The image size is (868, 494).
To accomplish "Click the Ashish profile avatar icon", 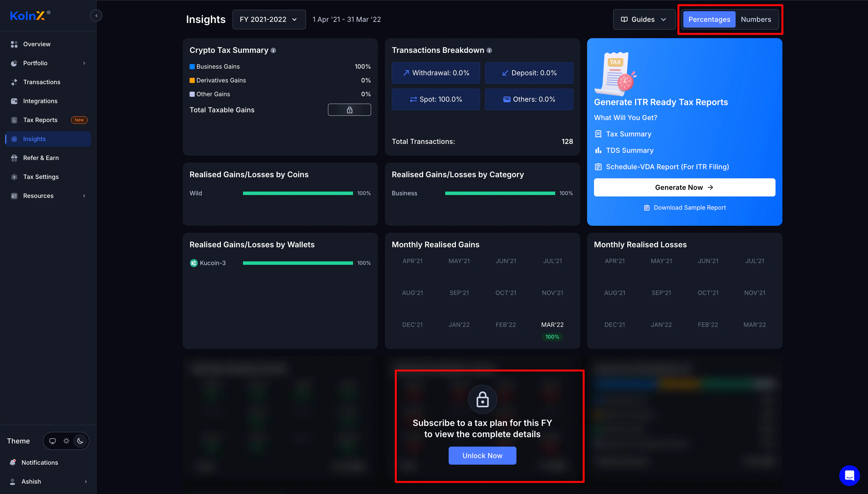I will [13, 481].
